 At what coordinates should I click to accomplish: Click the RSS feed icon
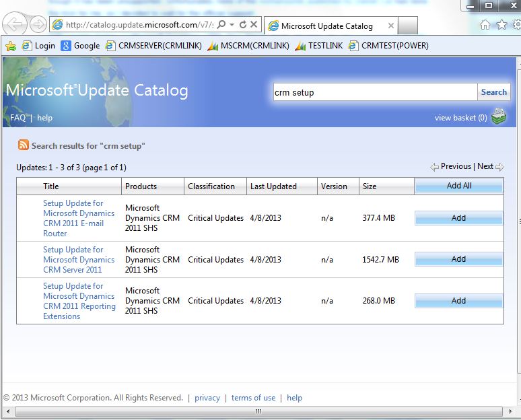(x=24, y=145)
